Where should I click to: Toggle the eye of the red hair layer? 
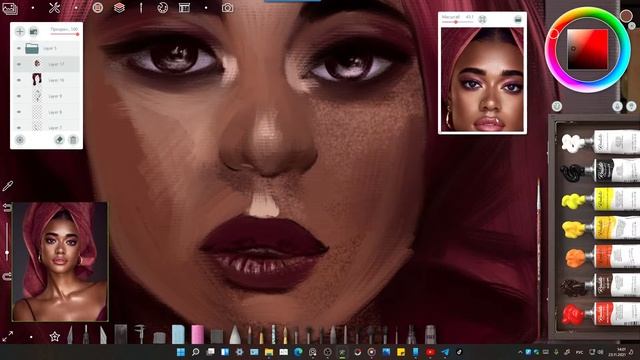[19, 80]
